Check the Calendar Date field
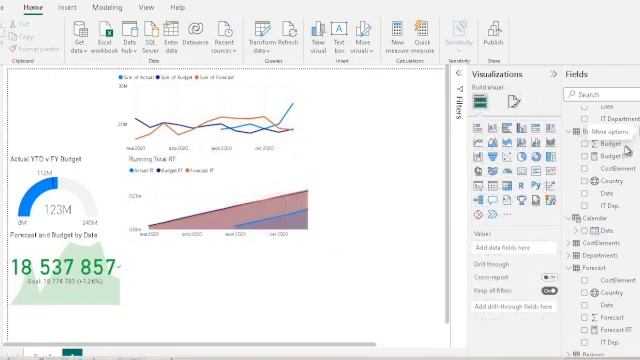640x360 pixels. click(x=584, y=231)
